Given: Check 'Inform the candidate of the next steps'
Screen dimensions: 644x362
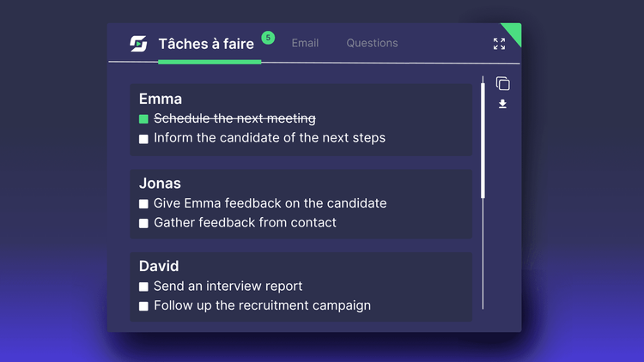Looking at the screenshot, I should 143,138.
